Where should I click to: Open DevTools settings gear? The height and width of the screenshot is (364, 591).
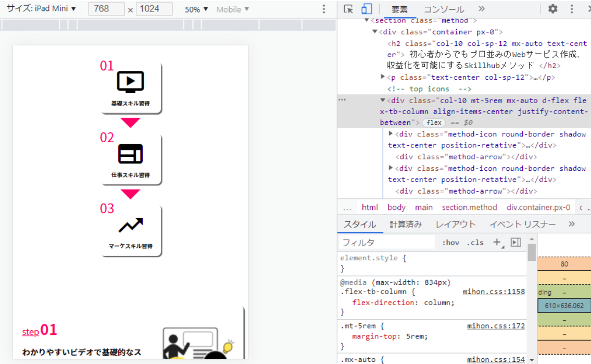point(552,9)
